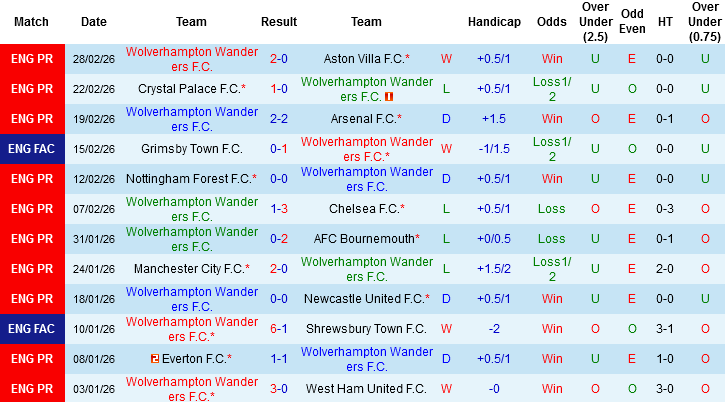Click the Chelsea F.C. team link
This screenshot has width=725, height=402.
(366, 209)
